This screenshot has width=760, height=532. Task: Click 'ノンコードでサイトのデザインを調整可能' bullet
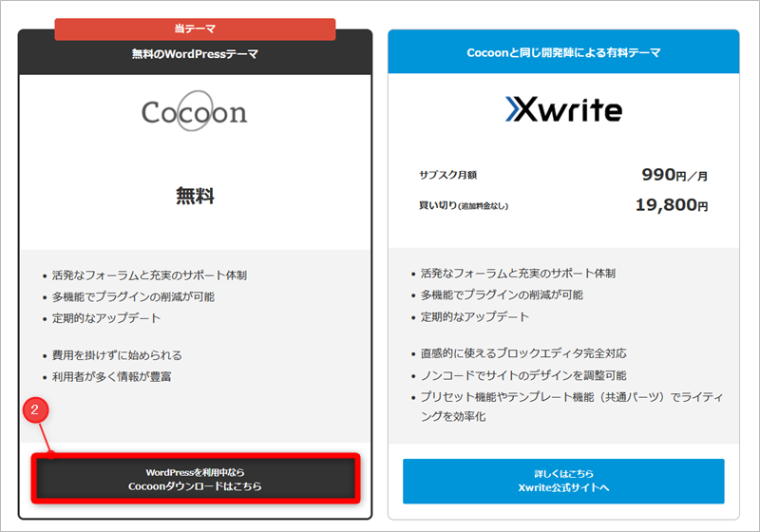pyautogui.click(x=523, y=375)
